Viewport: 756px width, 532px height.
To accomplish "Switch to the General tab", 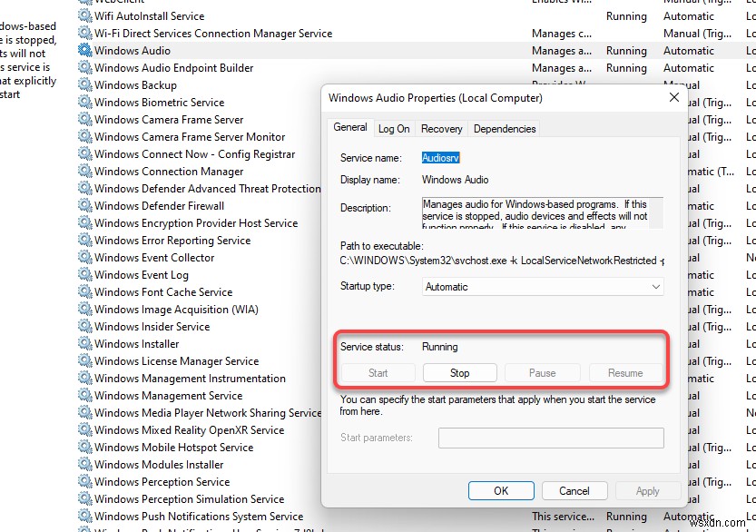I will point(350,127).
